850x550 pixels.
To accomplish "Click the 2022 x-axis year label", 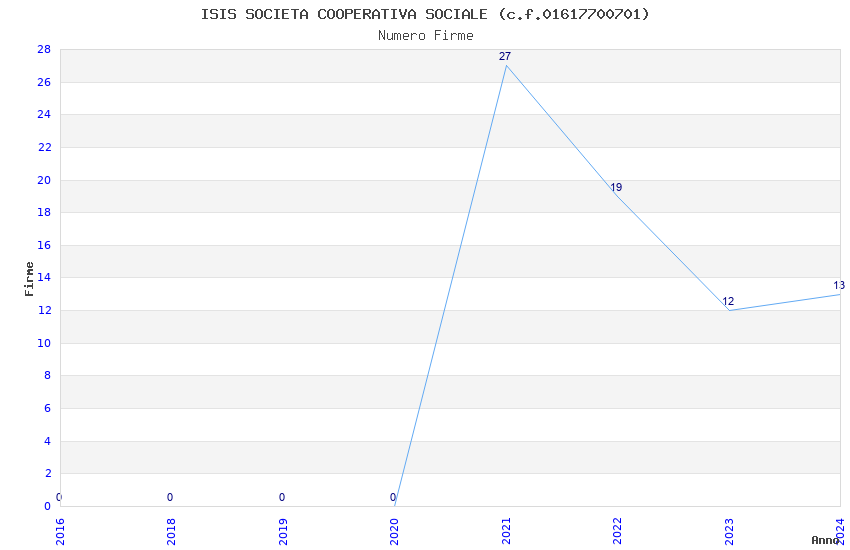I will [617, 532].
